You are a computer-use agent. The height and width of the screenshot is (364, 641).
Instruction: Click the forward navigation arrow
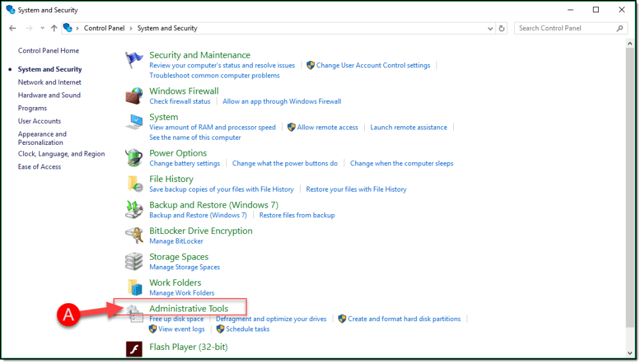click(x=29, y=28)
